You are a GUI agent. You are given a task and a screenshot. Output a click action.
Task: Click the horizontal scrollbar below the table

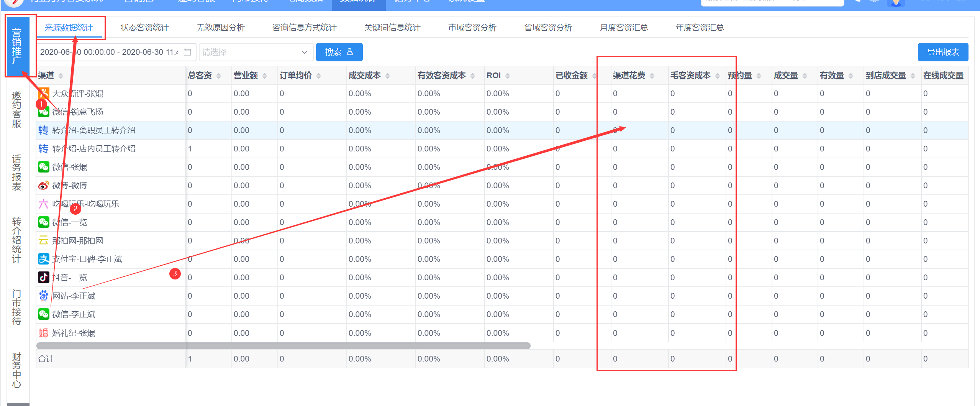(x=284, y=346)
